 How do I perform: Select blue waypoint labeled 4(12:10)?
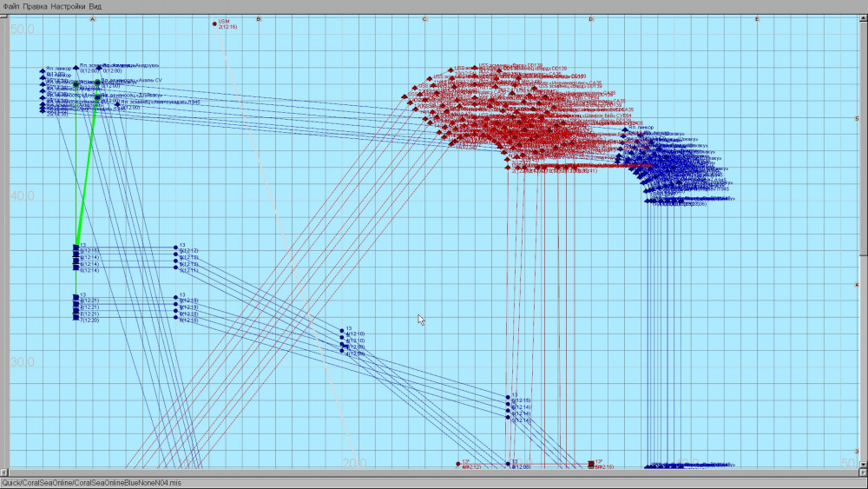tap(342, 330)
